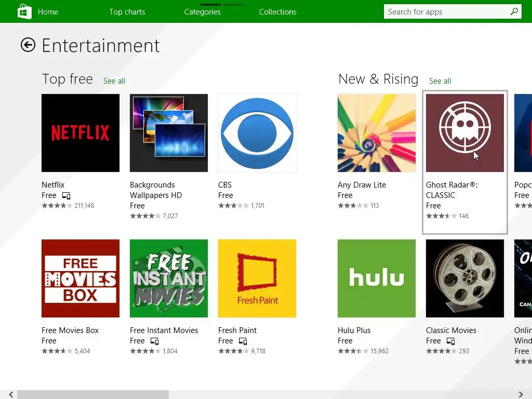Image resolution: width=532 pixels, height=399 pixels.
Task: Go to the Home tab
Action: tap(48, 12)
